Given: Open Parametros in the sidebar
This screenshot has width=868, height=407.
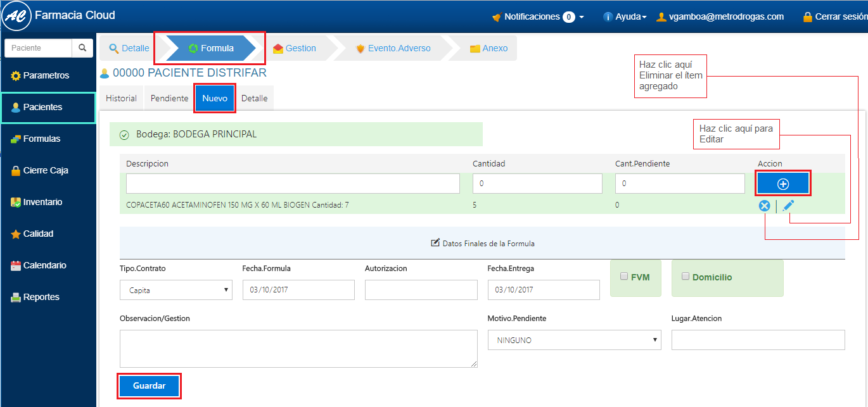Looking at the screenshot, I should click(x=46, y=75).
